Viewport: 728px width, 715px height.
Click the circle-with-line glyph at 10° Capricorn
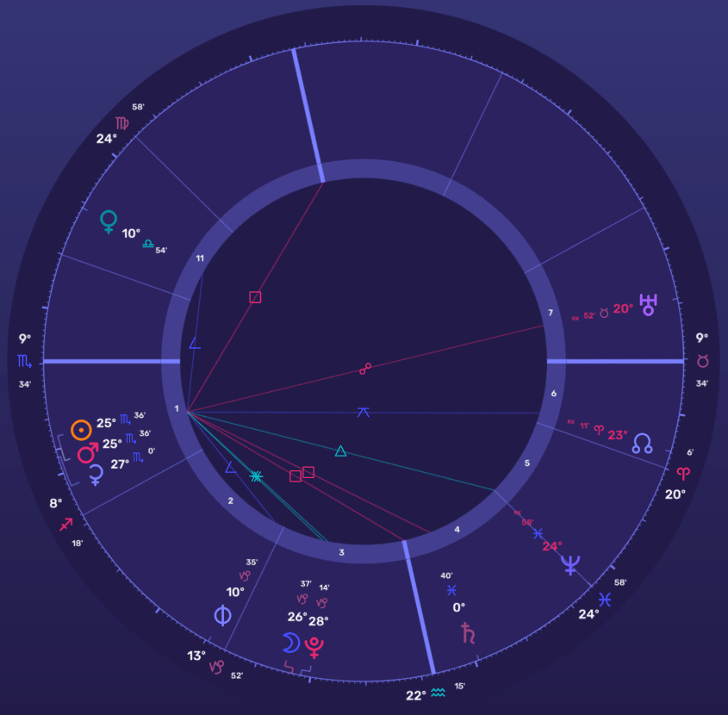[223, 614]
